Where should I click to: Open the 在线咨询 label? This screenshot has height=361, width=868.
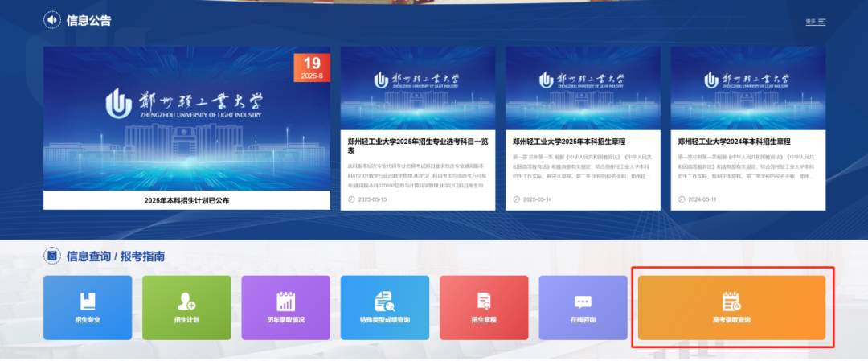pos(583,320)
